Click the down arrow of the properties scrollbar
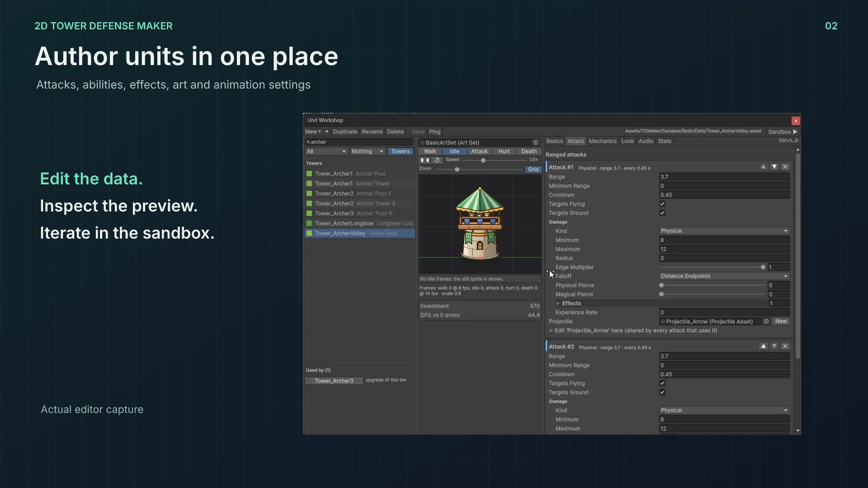 point(798,431)
